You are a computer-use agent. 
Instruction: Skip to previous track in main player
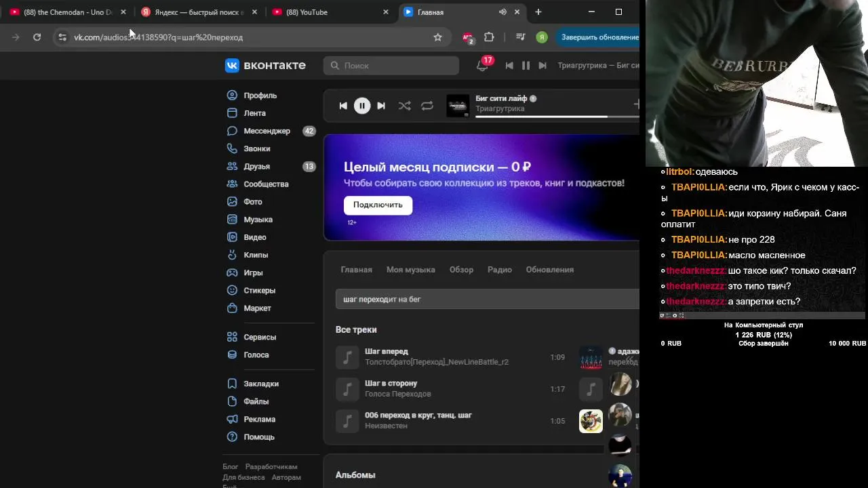click(x=343, y=106)
